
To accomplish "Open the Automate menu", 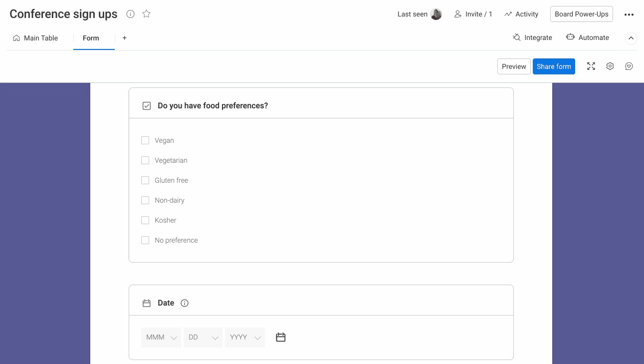I will click(588, 37).
